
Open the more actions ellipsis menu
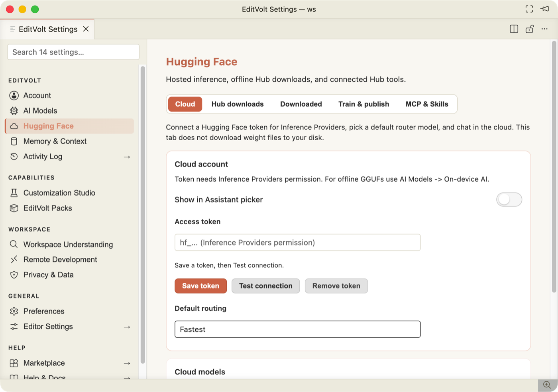(544, 29)
